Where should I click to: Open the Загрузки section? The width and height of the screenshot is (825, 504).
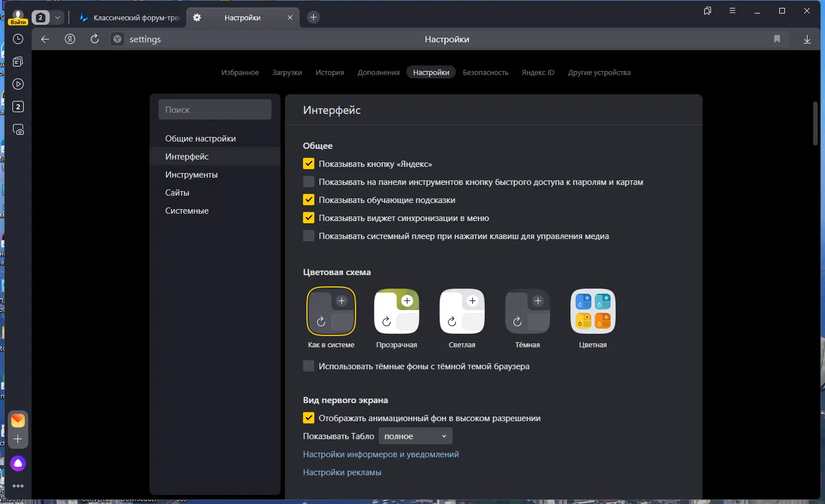[x=287, y=72]
